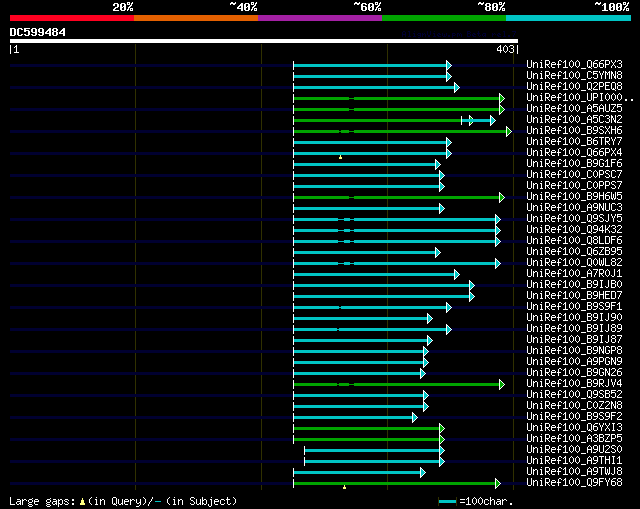Click the UniRef100_C0PSC7 label
The height and width of the screenshot is (509, 640).
574,175
